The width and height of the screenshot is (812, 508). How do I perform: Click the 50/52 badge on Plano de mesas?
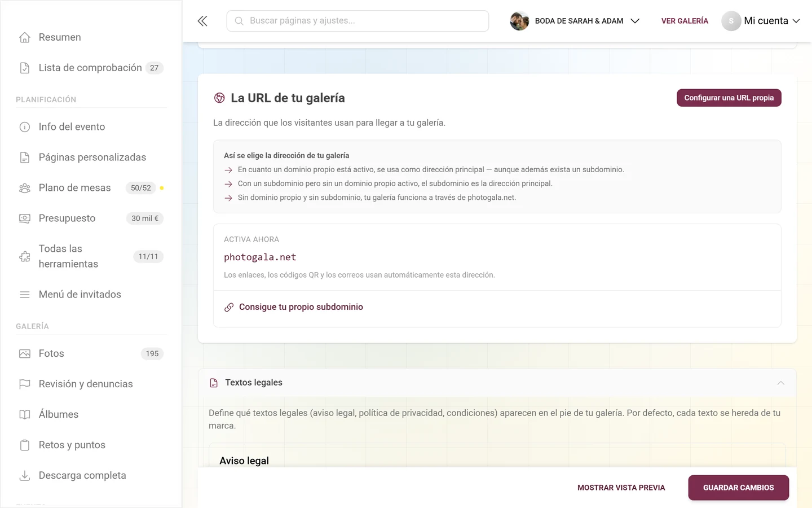[x=141, y=188]
